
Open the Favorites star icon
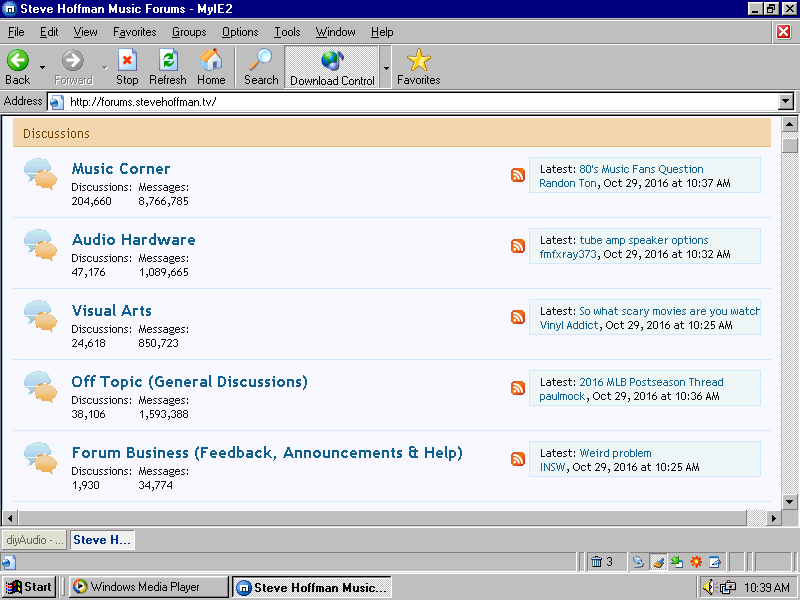click(x=418, y=60)
